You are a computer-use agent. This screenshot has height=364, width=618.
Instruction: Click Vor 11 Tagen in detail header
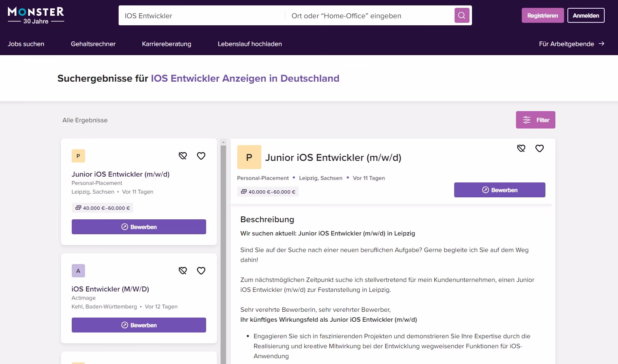pos(369,178)
